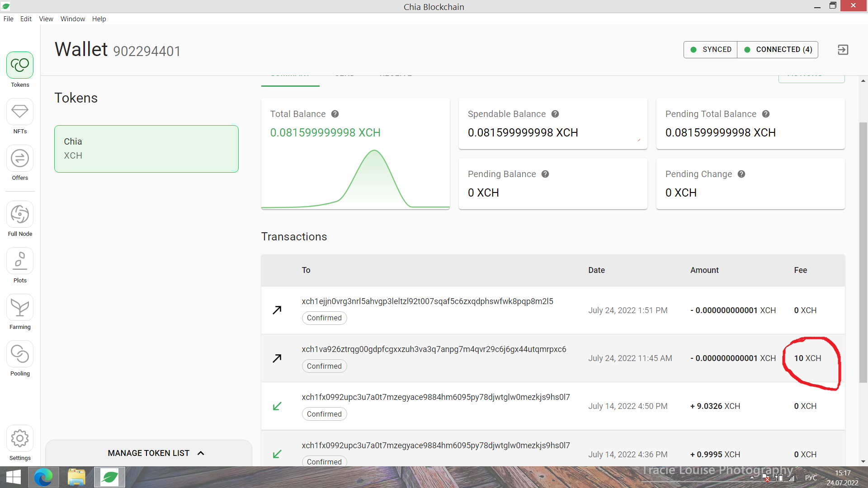
Task: Click the Date column header
Action: point(596,270)
